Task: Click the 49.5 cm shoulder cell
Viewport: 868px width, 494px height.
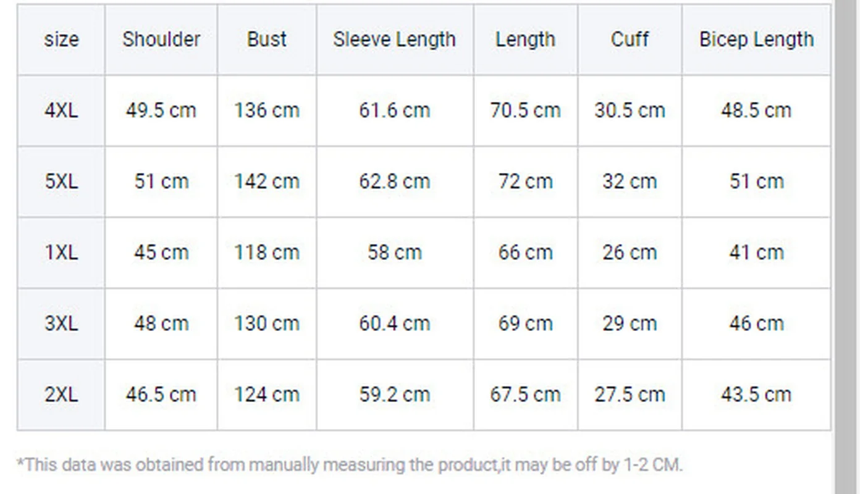Action: pyautogui.click(x=161, y=111)
